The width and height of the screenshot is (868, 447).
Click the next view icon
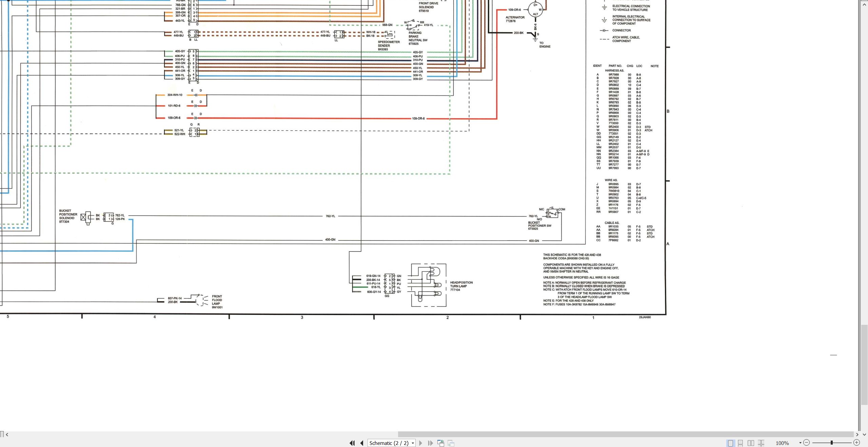click(451, 443)
